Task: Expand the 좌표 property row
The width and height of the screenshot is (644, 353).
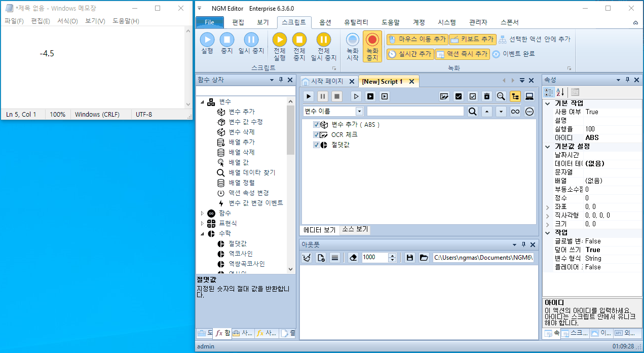Action: [x=547, y=207]
